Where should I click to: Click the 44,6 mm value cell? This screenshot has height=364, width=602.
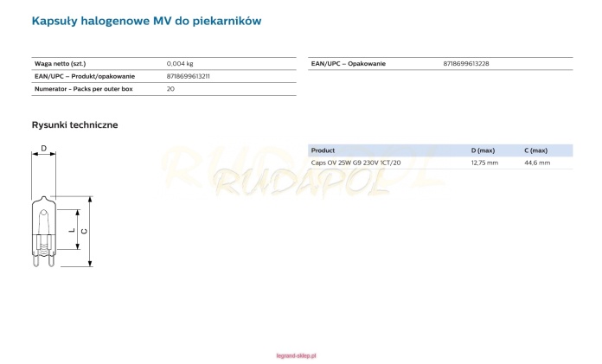(x=537, y=163)
